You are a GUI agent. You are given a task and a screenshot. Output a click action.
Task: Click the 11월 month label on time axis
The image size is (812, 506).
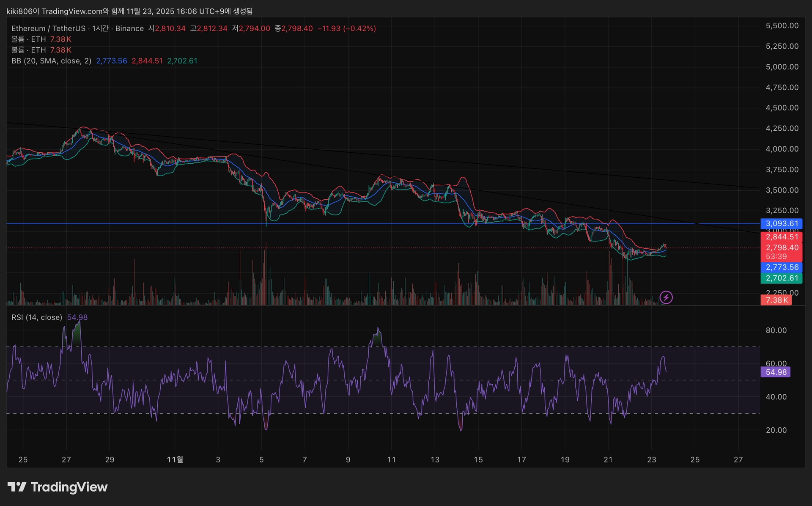point(175,459)
